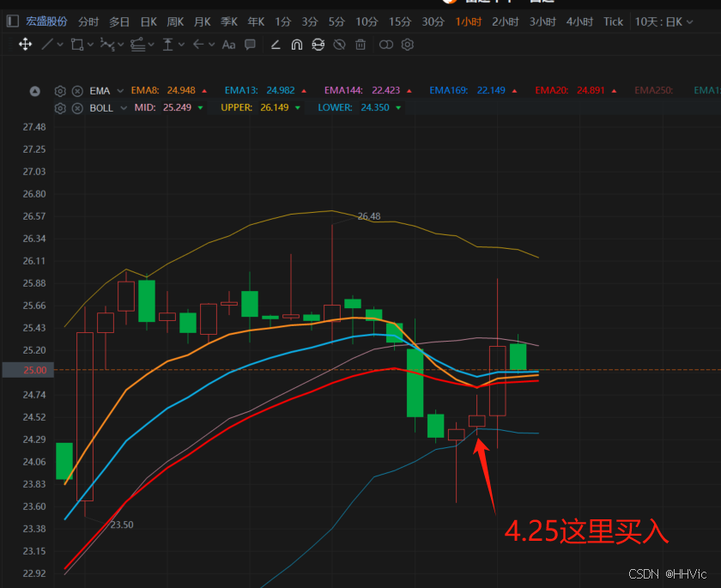The width and height of the screenshot is (721, 588).
Task: Select the 1小时 timeframe
Action: pos(469,21)
